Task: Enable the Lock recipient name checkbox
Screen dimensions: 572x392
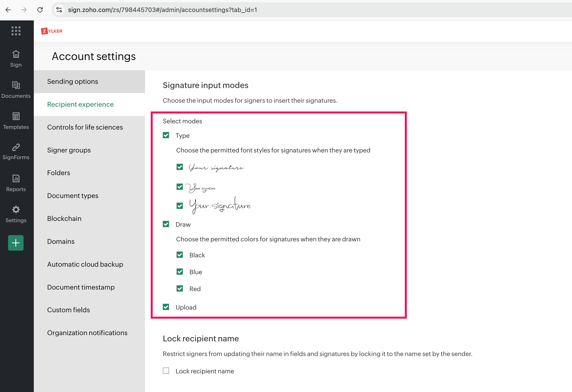Action: [166, 371]
